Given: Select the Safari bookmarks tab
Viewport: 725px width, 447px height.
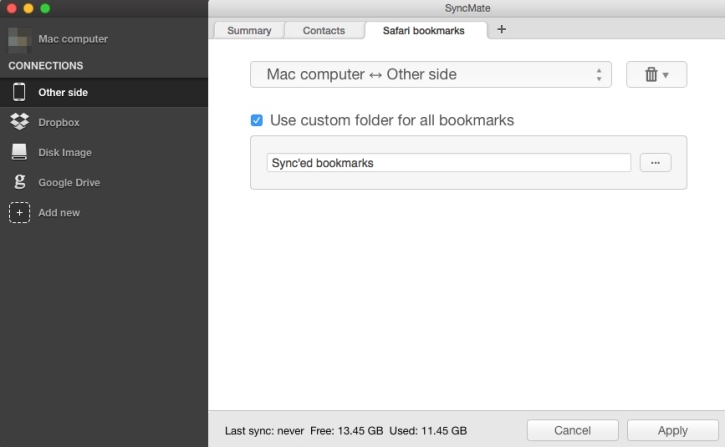Looking at the screenshot, I should (x=424, y=31).
